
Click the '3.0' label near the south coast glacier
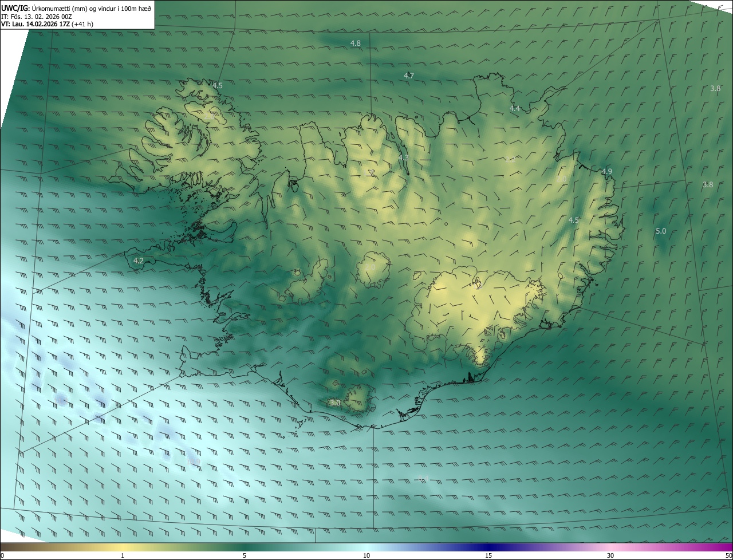336,403
